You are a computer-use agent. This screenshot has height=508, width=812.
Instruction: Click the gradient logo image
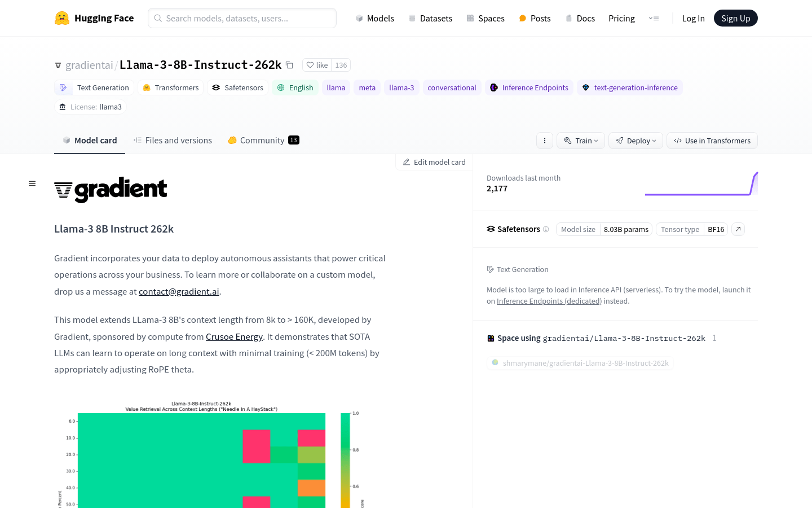pyautogui.click(x=111, y=190)
